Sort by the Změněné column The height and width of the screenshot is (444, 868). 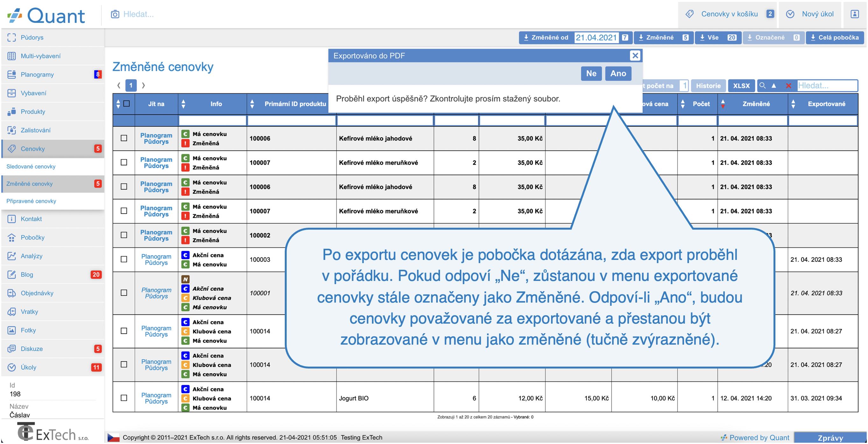point(723,104)
